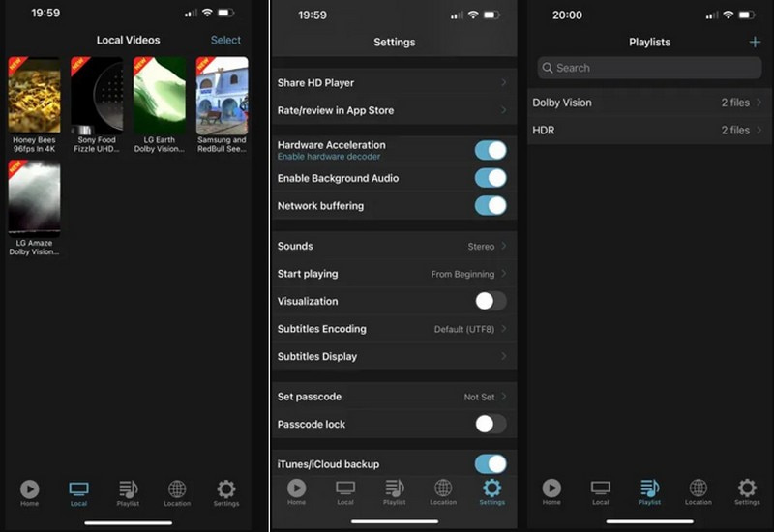Tap Sony Food Fizzle UHD title
The width and height of the screenshot is (774, 532).
(x=97, y=144)
